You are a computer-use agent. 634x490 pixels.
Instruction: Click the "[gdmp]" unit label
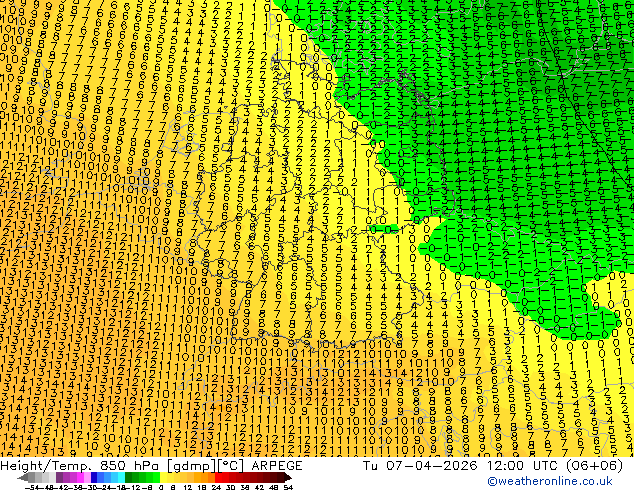click(x=192, y=466)
